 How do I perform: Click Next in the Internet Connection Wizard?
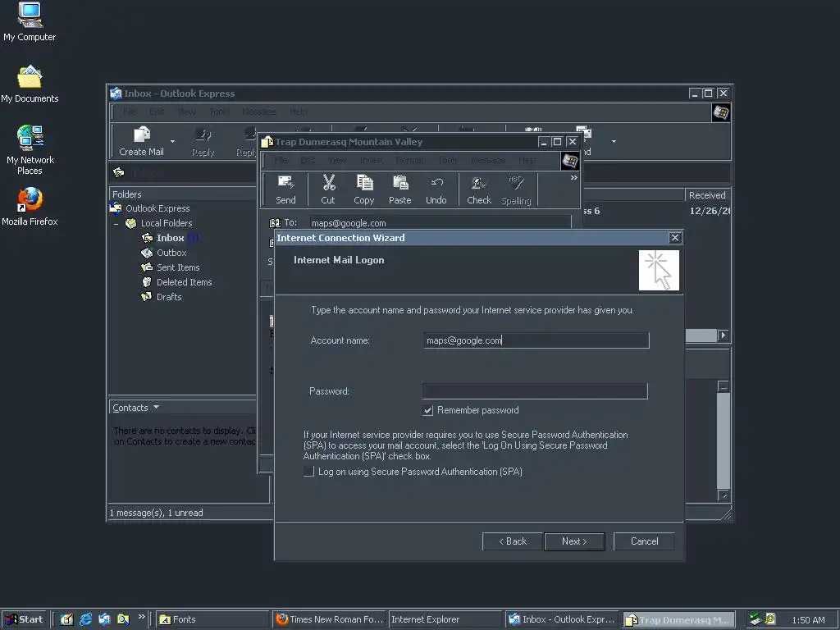click(574, 541)
